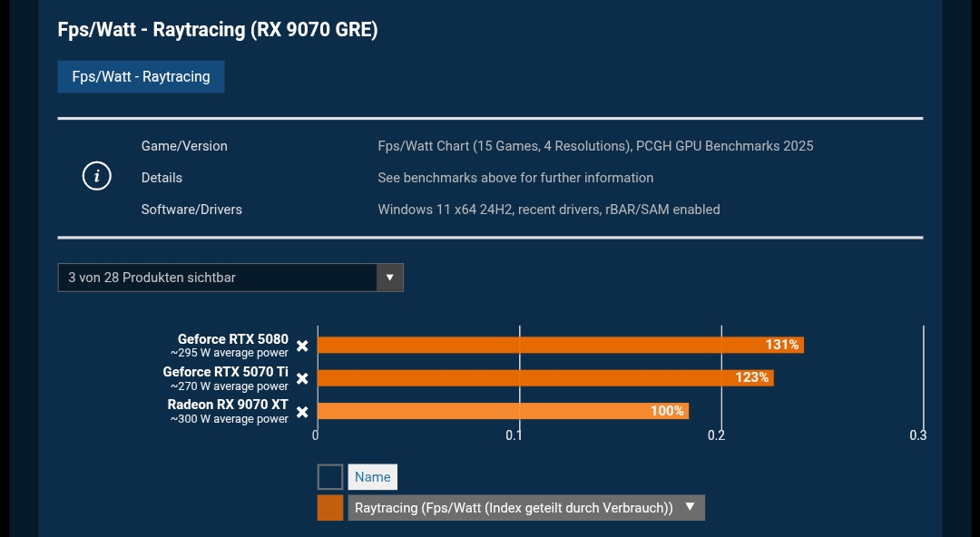Click the Radeon RX 9070 XT label
Screen dimensions: 980x537
click(228, 405)
